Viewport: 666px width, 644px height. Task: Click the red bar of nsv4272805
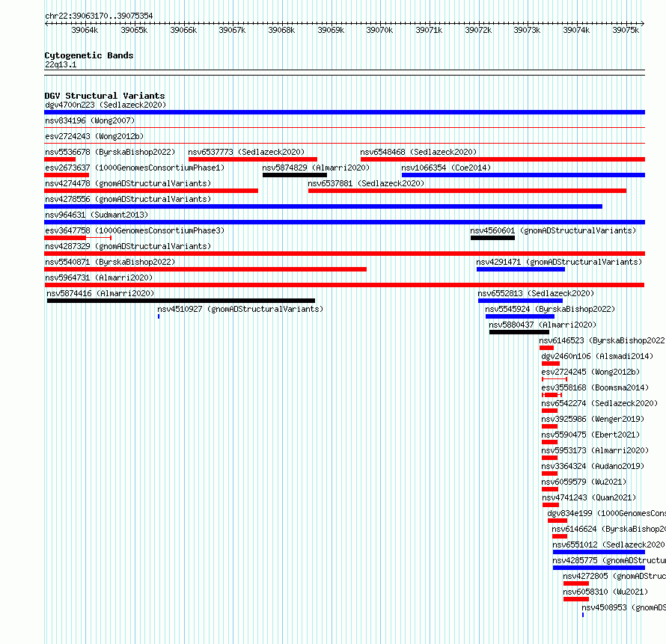pos(576,583)
